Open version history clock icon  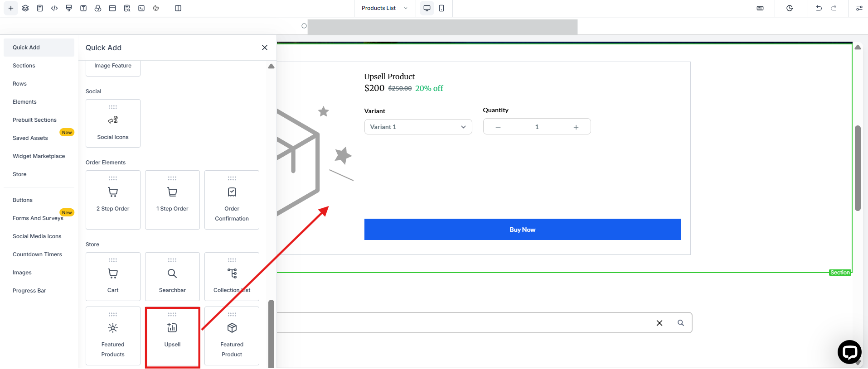790,8
